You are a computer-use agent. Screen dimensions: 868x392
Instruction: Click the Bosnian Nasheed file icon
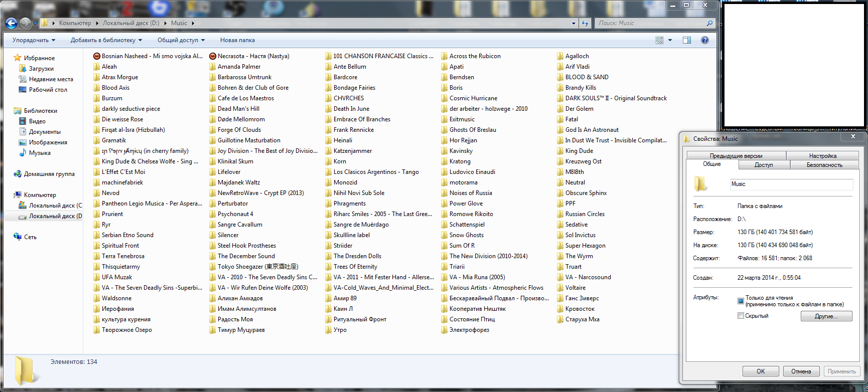[97, 56]
